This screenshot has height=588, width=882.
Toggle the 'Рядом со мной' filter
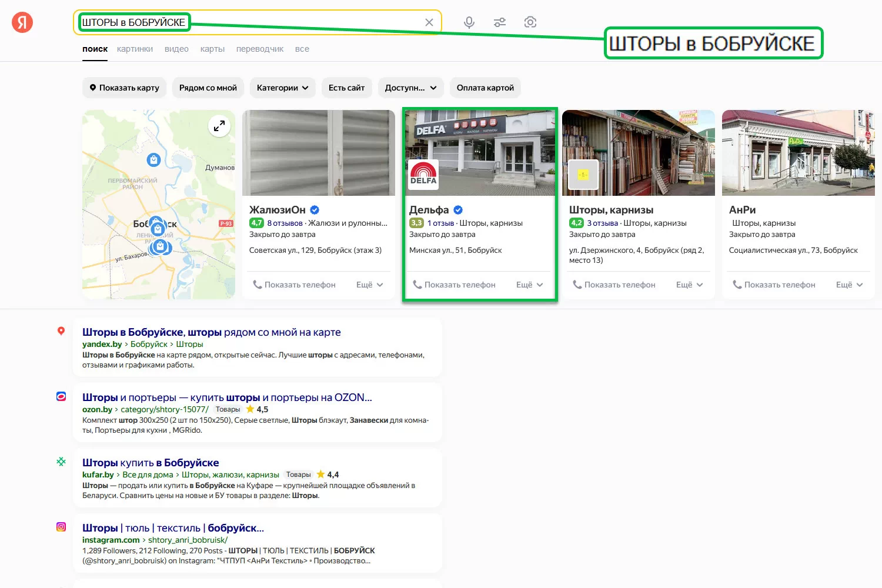(208, 88)
